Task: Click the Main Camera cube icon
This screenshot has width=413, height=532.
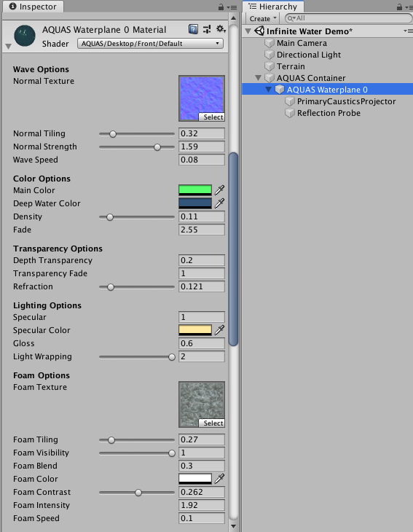Action: coord(270,43)
